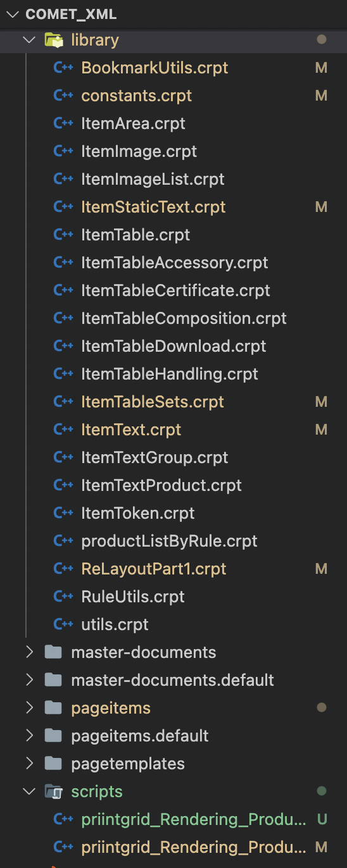Click the scripts folder icon
Screen dimensions: 347x868
pos(54,791)
